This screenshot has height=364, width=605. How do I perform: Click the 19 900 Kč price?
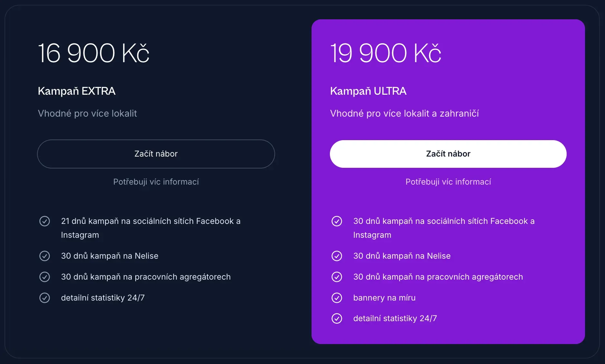click(385, 53)
